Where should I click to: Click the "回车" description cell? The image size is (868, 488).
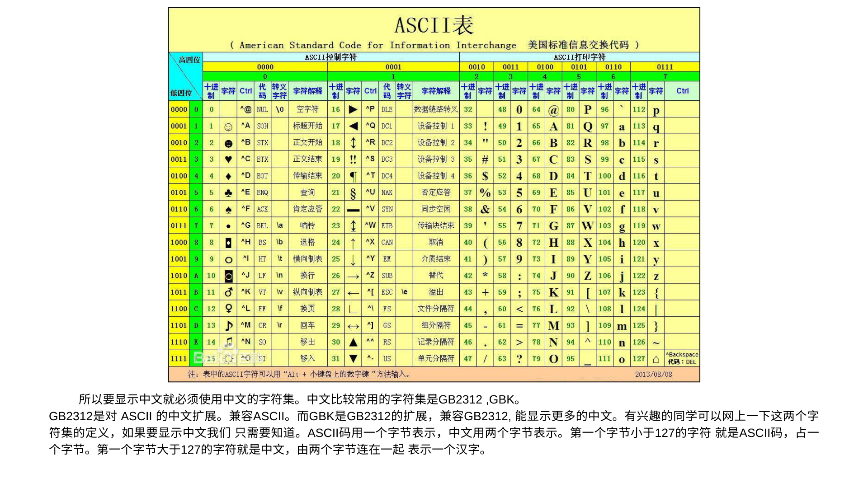click(307, 325)
